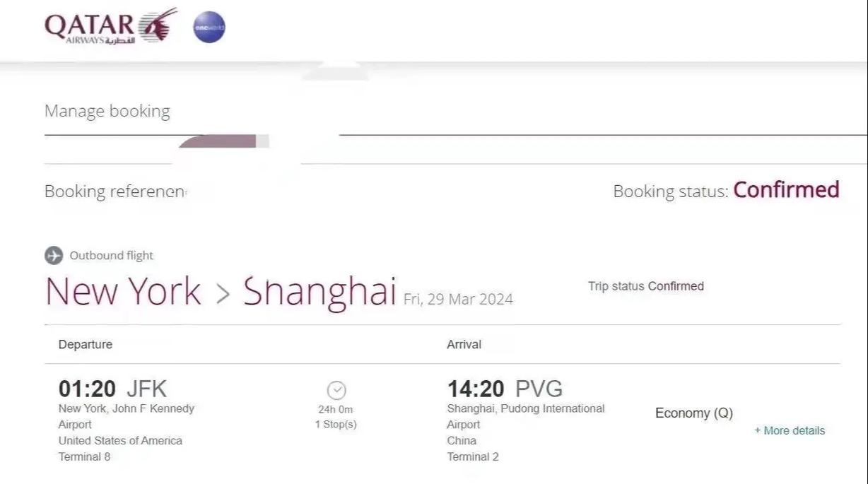This screenshot has width=868, height=484.
Task: Click the Qatar Airways logo
Action: click(x=111, y=27)
